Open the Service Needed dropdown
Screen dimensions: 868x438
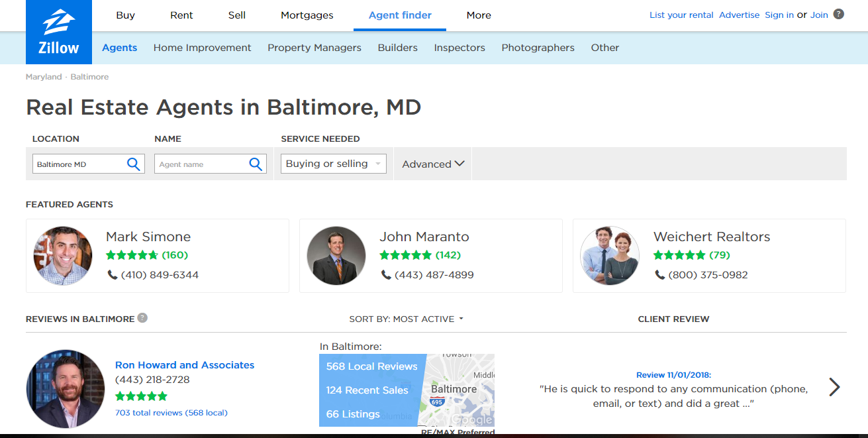coord(334,164)
